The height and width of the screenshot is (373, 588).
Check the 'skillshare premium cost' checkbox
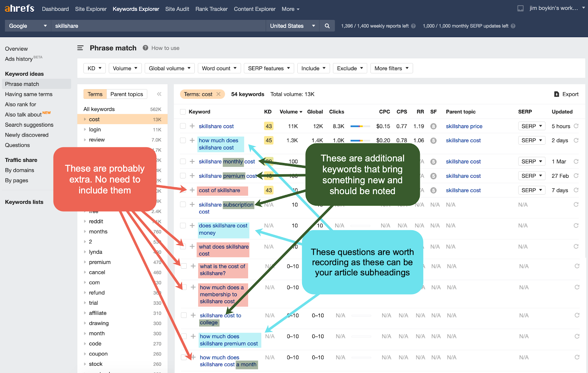[183, 175]
